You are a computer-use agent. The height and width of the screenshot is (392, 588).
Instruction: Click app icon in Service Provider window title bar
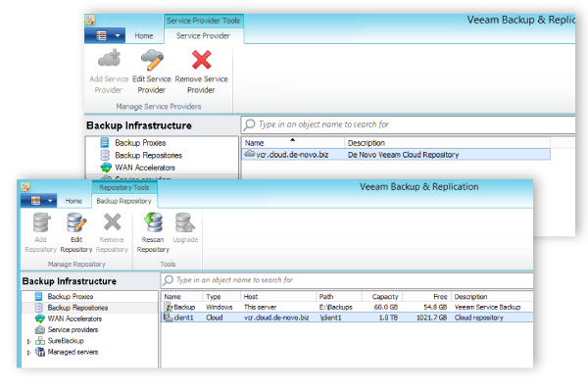tap(90, 20)
